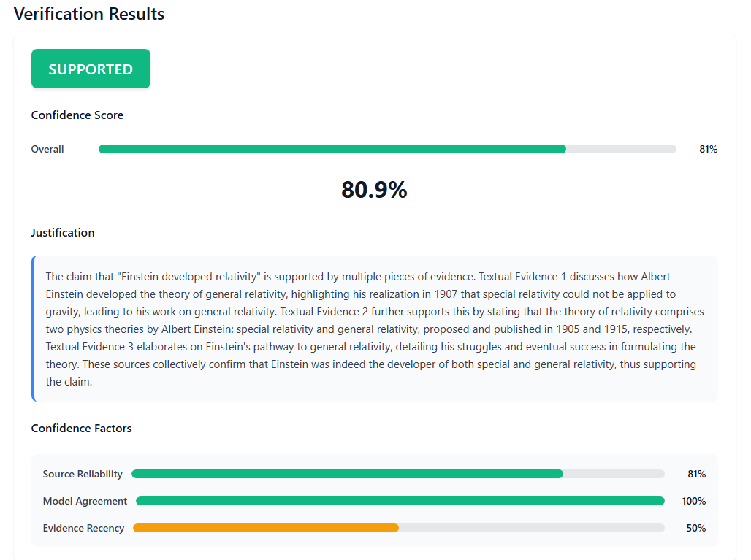Click the Confidence Score section header
Viewport: 751px width, 560px height.
pyautogui.click(x=77, y=115)
